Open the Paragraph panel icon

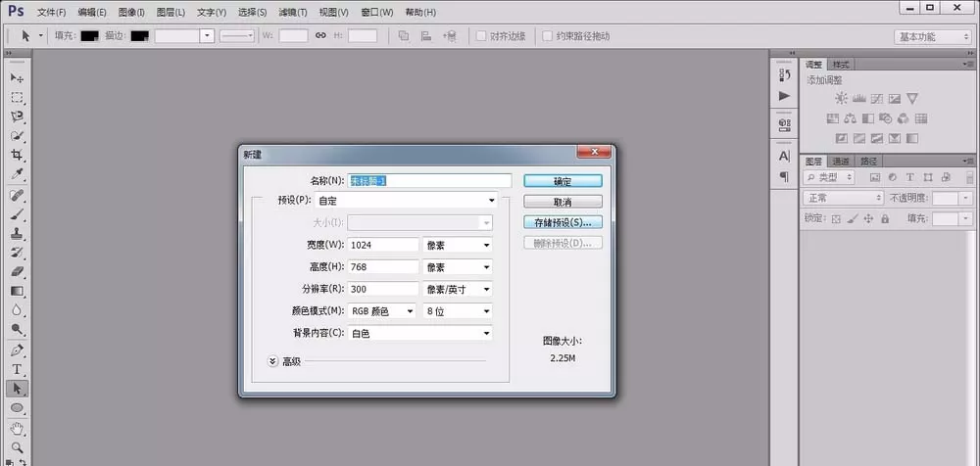coord(784,177)
